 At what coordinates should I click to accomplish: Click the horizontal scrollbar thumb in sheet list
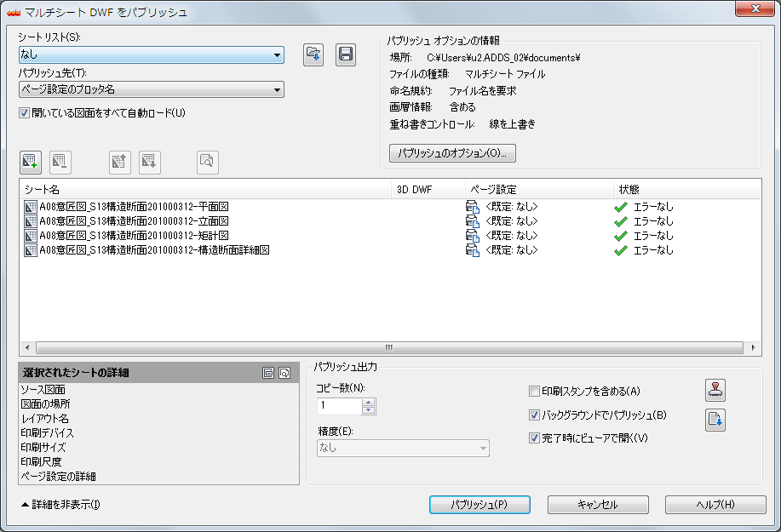pos(389,347)
